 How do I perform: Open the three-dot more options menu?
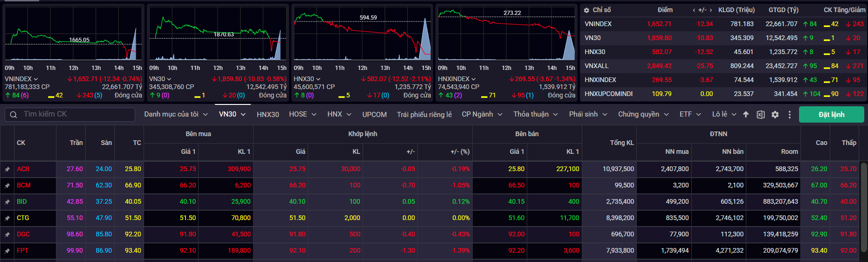[789, 115]
